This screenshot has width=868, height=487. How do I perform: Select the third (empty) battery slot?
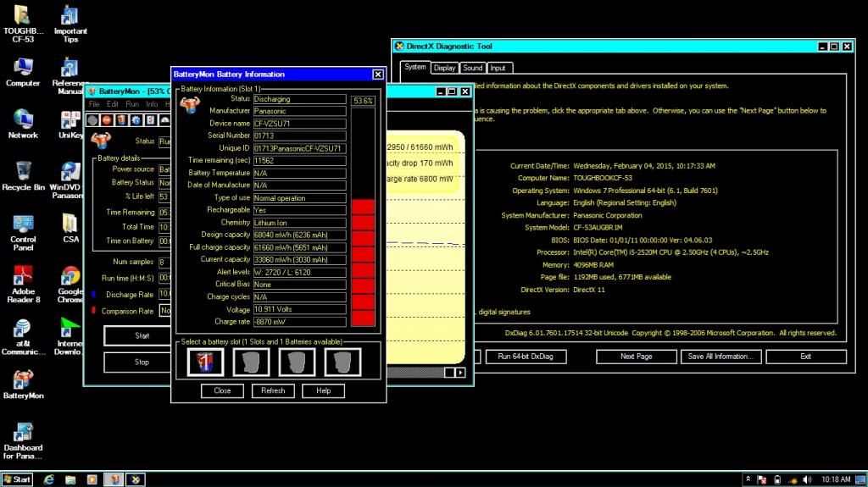(297, 362)
